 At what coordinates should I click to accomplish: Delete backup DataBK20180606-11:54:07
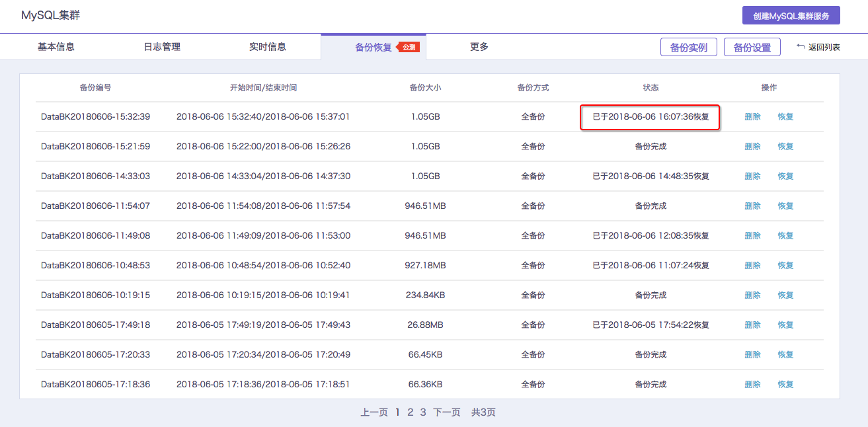[x=752, y=206]
